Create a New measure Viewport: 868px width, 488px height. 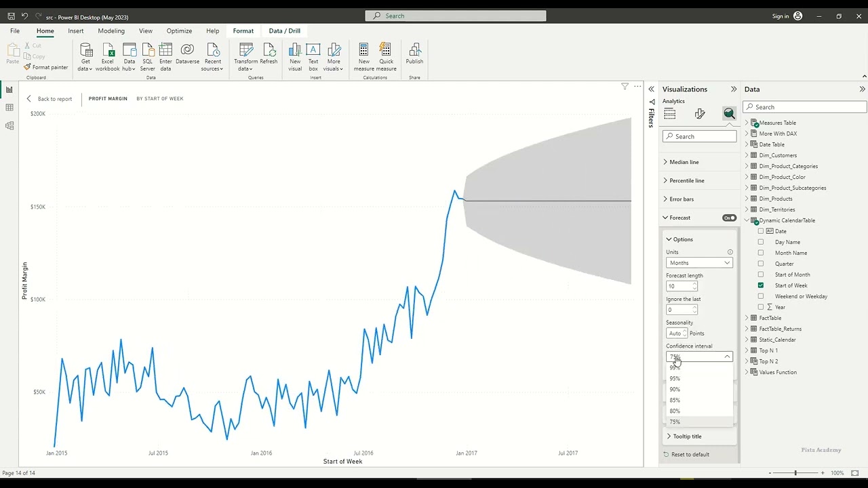[363, 57]
